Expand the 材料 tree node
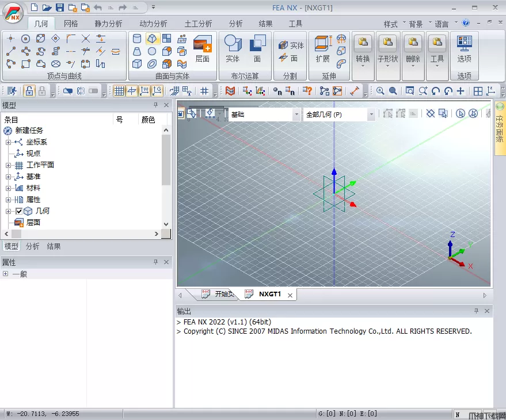The height and width of the screenshot is (420, 506). coord(8,188)
